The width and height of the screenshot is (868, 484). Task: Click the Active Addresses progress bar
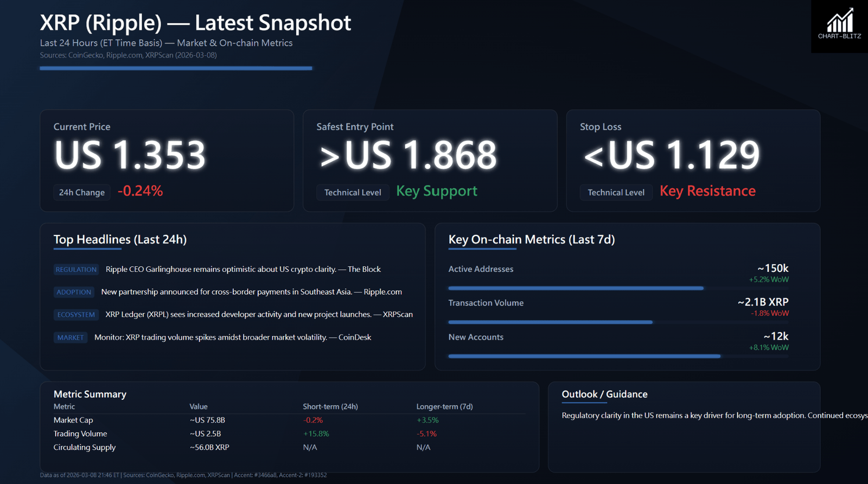pyautogui.click(x=575, y=288)
